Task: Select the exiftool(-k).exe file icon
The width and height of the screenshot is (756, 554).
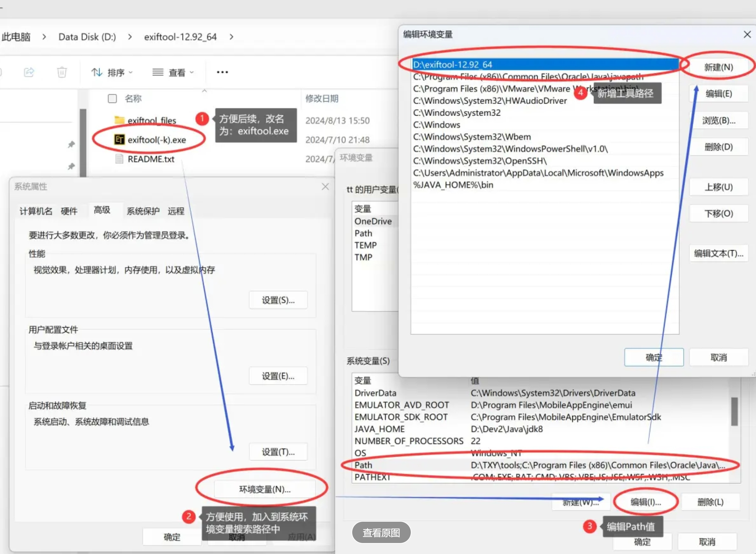Action: click(x=119, y=140)
